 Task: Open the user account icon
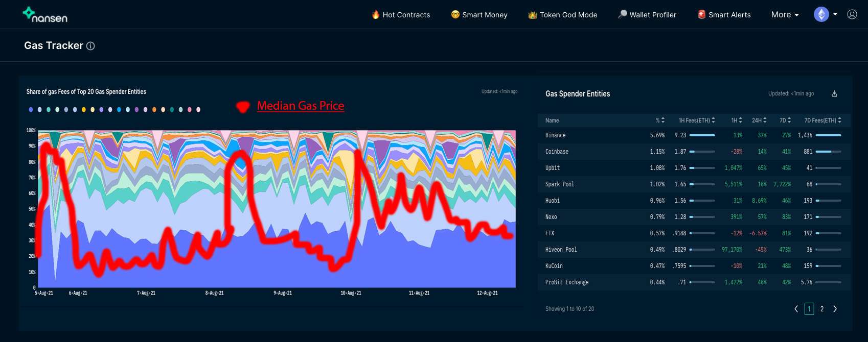point(852,14)
